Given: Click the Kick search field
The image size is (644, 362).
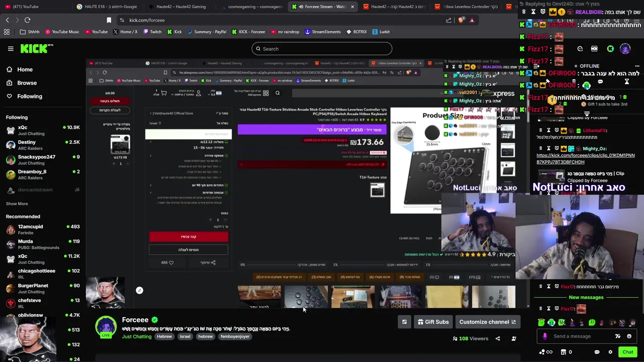Looking at the screenshot, I should [x=322, y=49].
